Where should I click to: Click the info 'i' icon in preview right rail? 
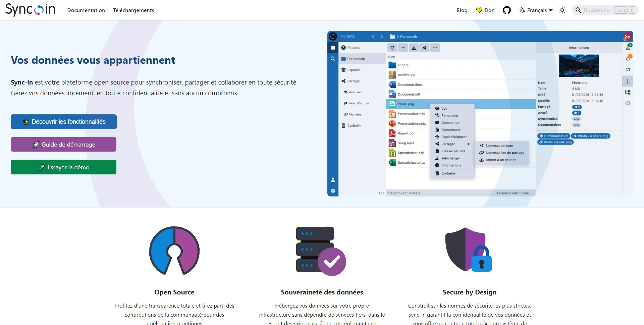628,81
